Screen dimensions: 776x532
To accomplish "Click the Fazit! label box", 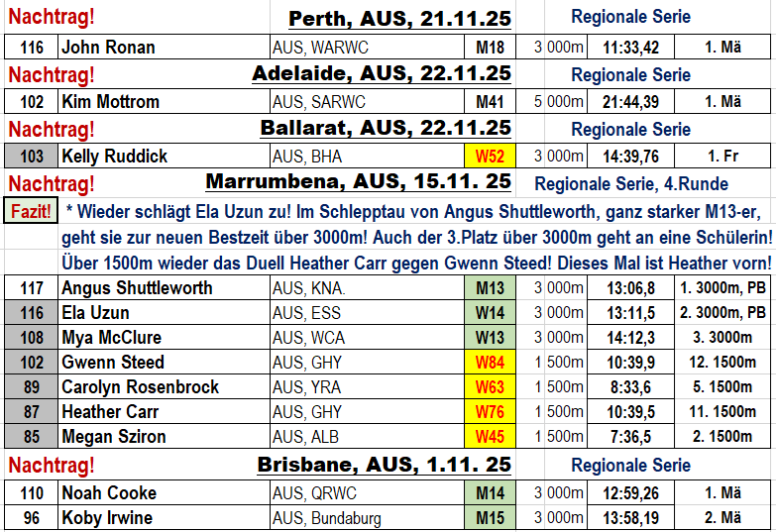I will tap(31, 210).
